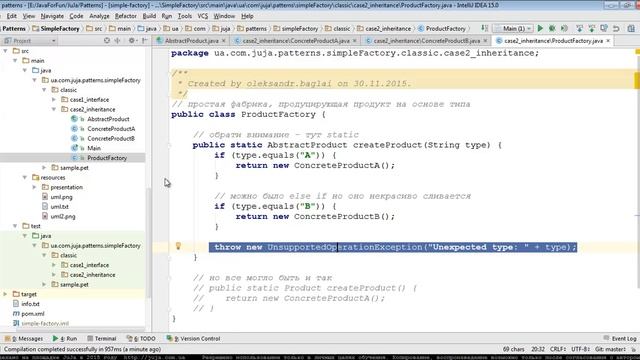Click the case2_inheritance breadcrumb in navigation bar
This screenshot has height=360, width=640.
click(x=384, y=29)
